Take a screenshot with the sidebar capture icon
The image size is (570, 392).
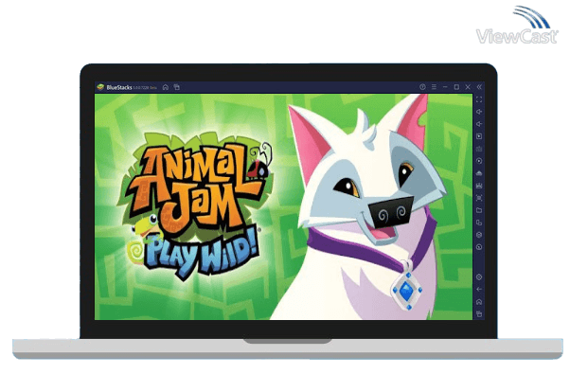pyautogui.click(x=479, y=198)
